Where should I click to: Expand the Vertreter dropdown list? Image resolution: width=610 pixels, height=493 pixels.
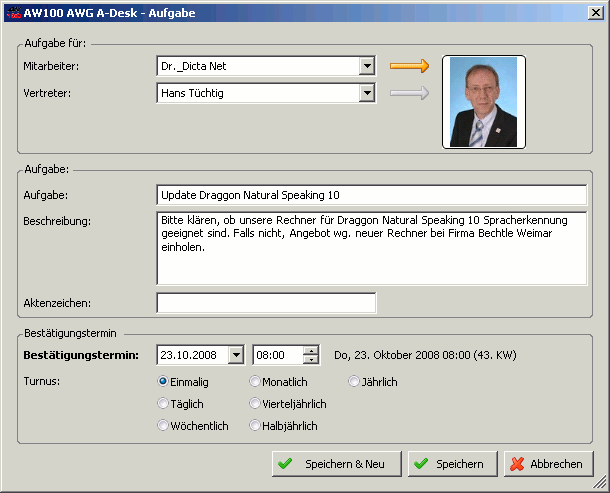(x=367, y=93)
